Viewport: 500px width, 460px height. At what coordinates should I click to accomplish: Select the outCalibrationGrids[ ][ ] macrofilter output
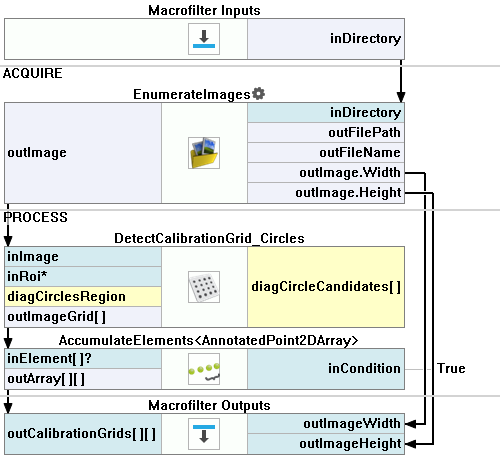click(x=83, y=434)
